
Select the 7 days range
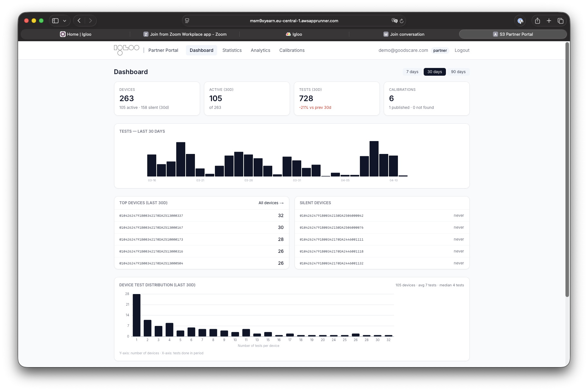point(412,72)
